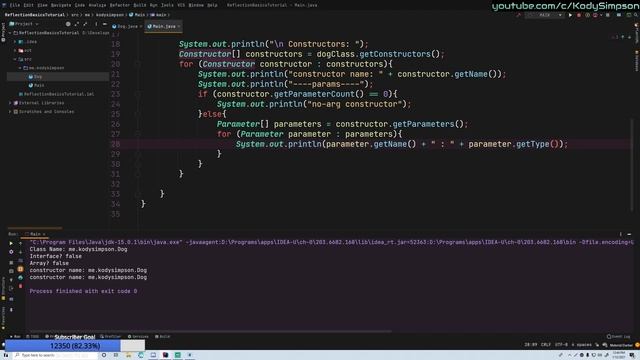Open IntelliJ IDEA from Windows taskbar
640x360 pixels.
point(165,355)
